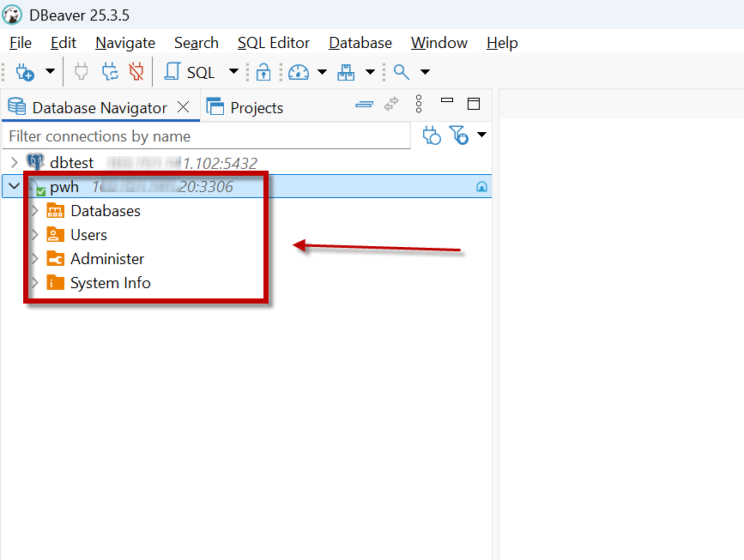Click the Collapse All navigator icon
Screen dimensions: 744x560
(365, 105)
